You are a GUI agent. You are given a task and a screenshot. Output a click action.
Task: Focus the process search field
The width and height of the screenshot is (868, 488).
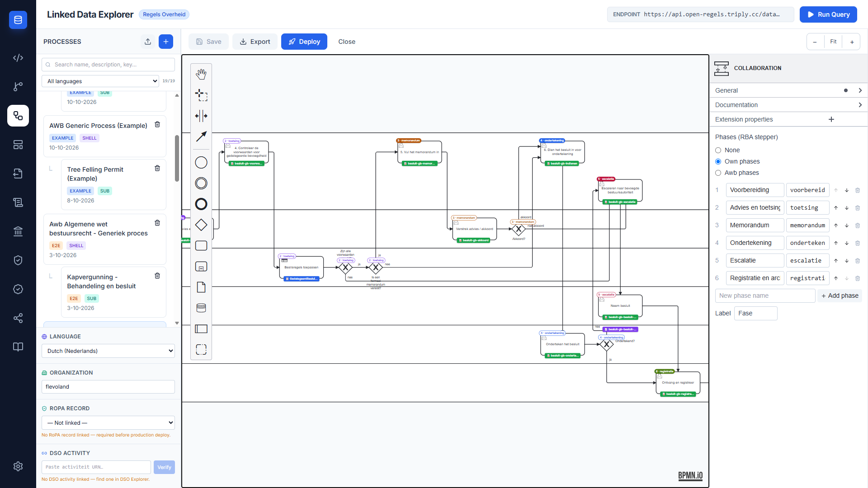(108, 65)
